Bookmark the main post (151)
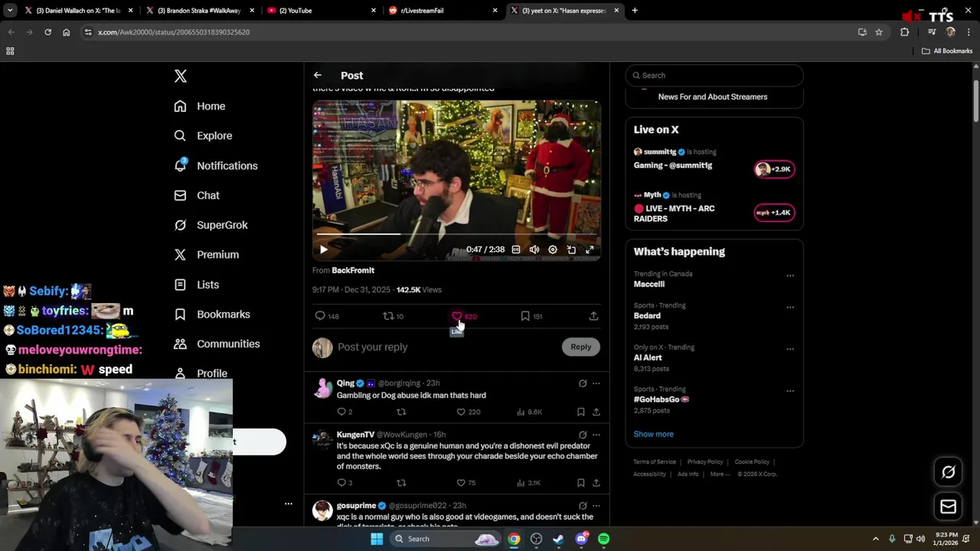 (531, 316)
